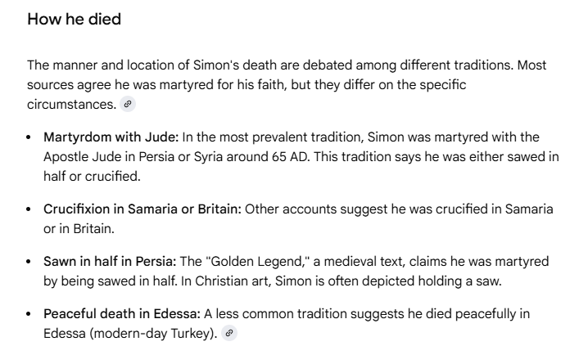Viewport: 588px width, 364px height.
Task: Click the "How he died" heading
Action: coord(74,19)
